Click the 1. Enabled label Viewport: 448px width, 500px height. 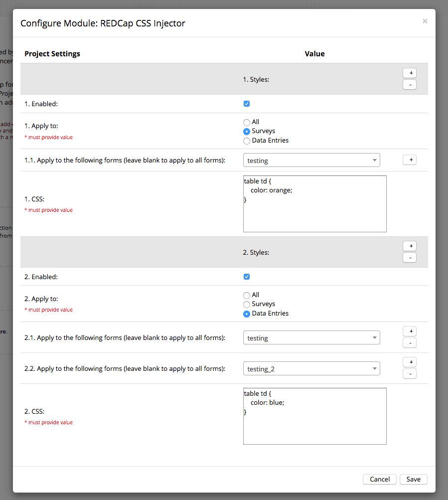[41, 104]
